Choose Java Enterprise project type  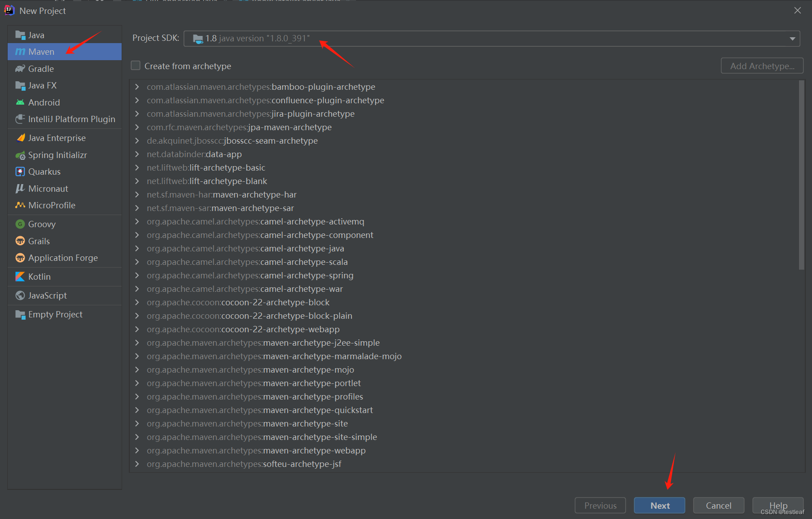point(65,138)
